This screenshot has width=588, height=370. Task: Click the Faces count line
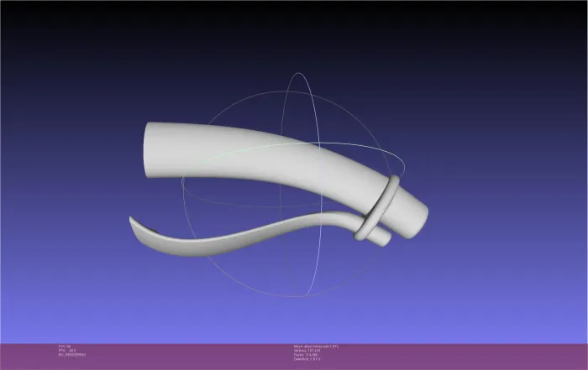click(x=306, y=355)
